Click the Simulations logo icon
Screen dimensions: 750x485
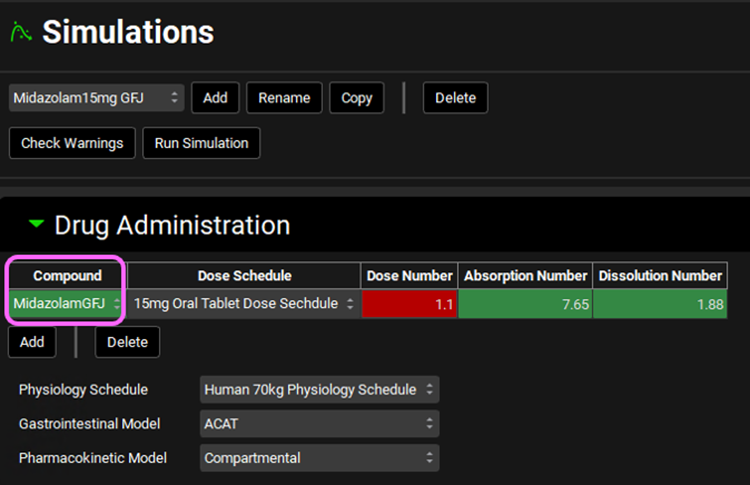coord(20,33)
